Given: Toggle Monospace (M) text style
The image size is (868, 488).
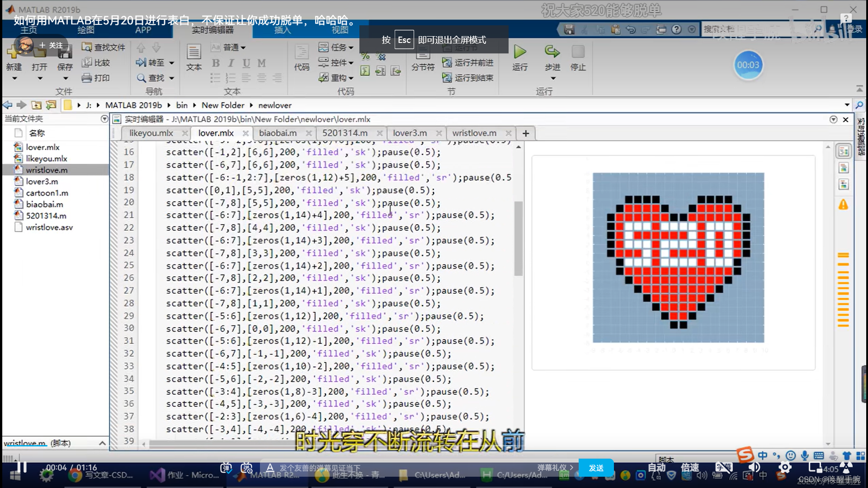Looking at the screenshot, I should pyautogui.click(x=261, y=63).
